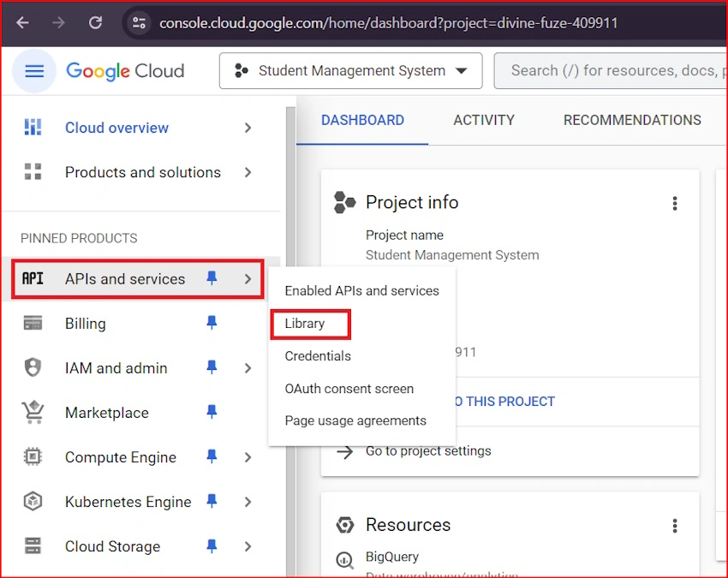
Task: Click the TO THIS PROJECT link
Action: tap(504, 402)
